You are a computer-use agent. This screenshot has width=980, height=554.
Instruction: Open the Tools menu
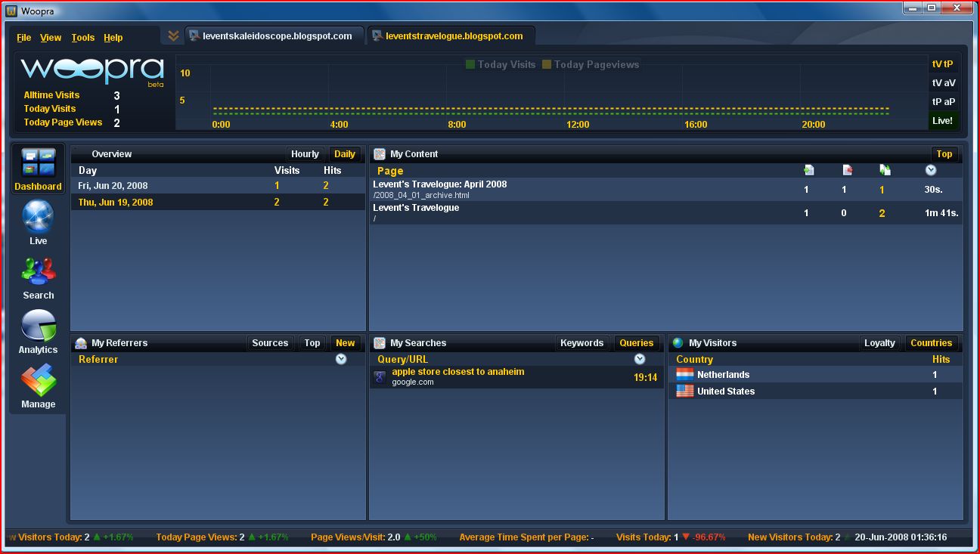point(83,37)
